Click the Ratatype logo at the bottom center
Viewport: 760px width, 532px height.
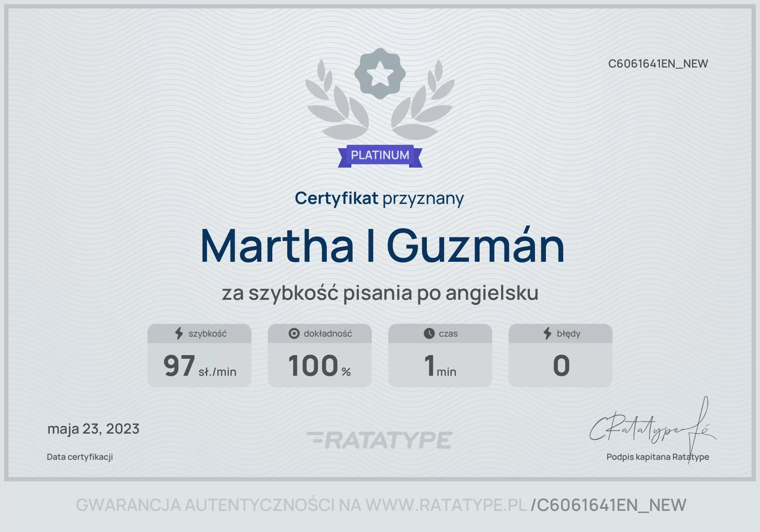point(380,440)
